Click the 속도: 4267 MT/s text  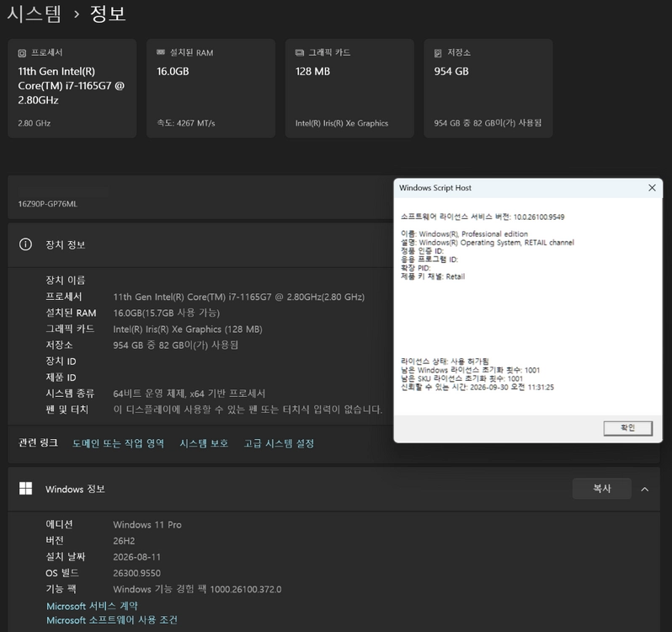tap(186, 124)
